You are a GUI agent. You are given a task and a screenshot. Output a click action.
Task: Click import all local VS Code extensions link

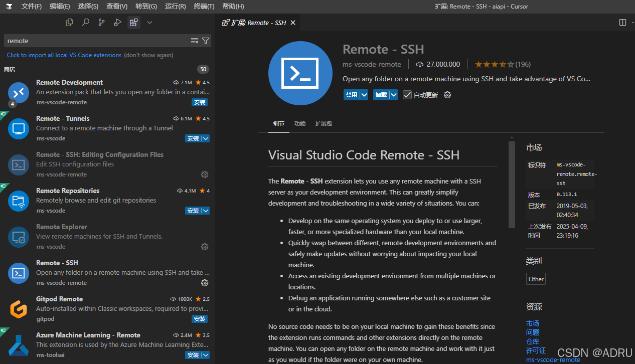(x=64, y=55)
